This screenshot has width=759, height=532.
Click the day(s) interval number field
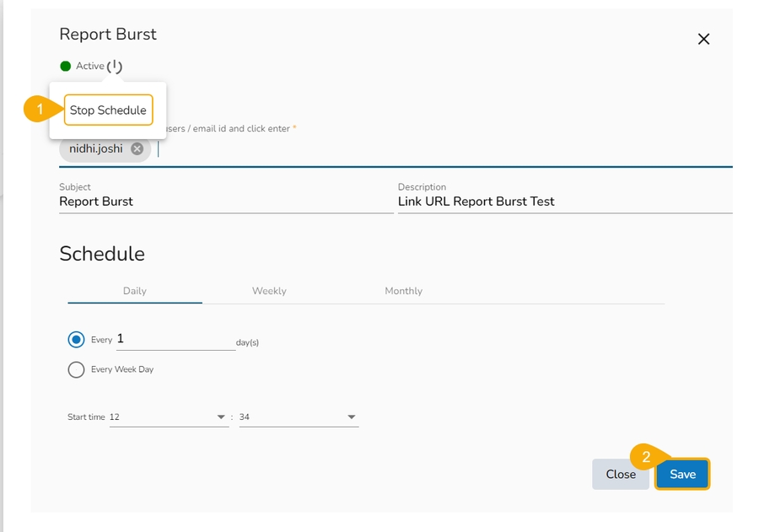point(175,339)
